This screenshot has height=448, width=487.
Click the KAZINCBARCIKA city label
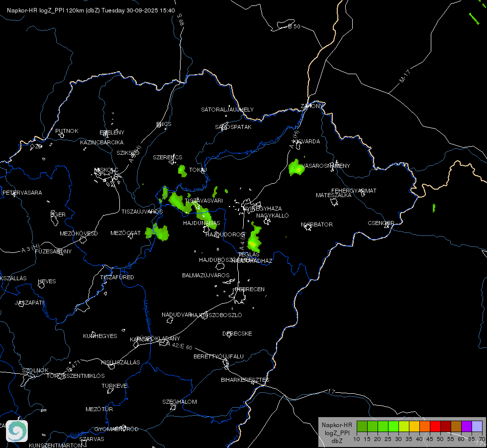click(x=102, y=142)
